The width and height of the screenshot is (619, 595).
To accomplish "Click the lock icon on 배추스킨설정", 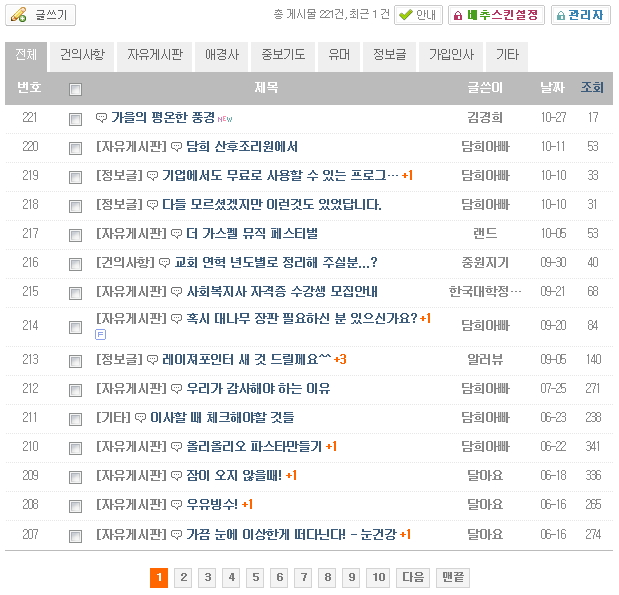I will (457, 15).
